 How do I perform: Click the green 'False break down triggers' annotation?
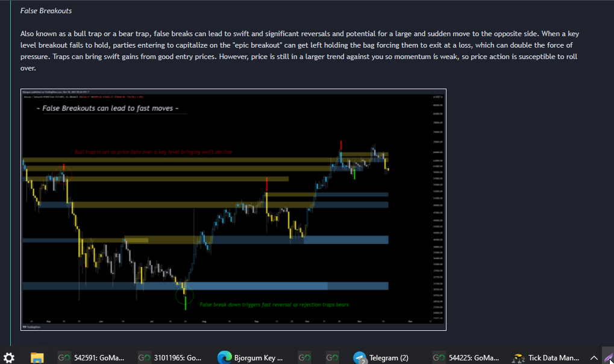(274, 304)
